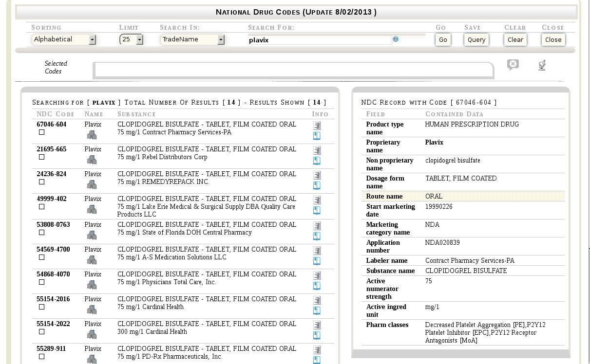Click pill boxes icon for 24236-824
Image resolution: width=590 pixels, height=364 pixels.
click(x=92, y=184)
